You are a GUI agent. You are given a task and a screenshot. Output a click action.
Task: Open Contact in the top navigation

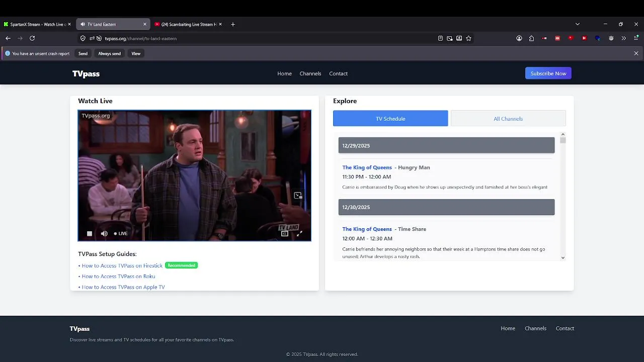pyautogui.click(x=339, y=73)
